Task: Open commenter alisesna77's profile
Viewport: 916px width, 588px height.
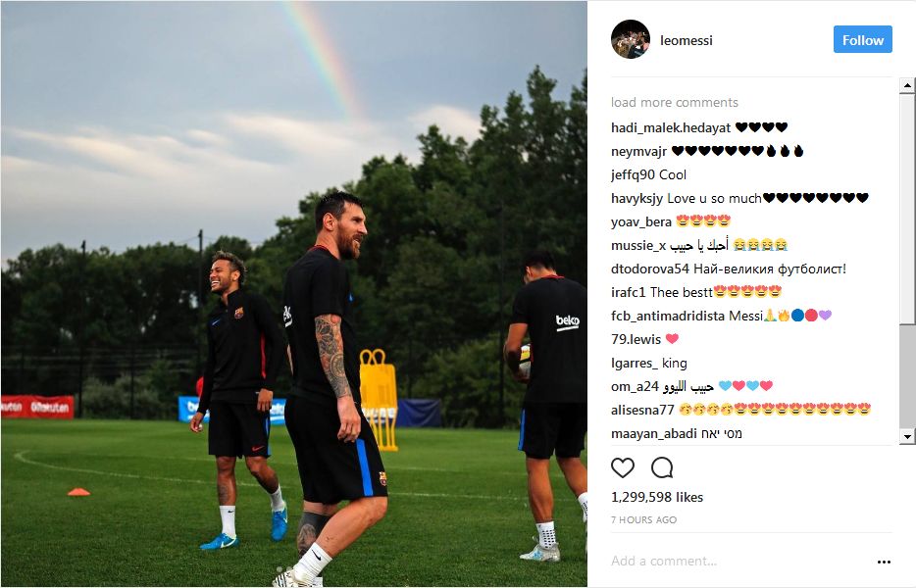Action: tap(642, 410)
